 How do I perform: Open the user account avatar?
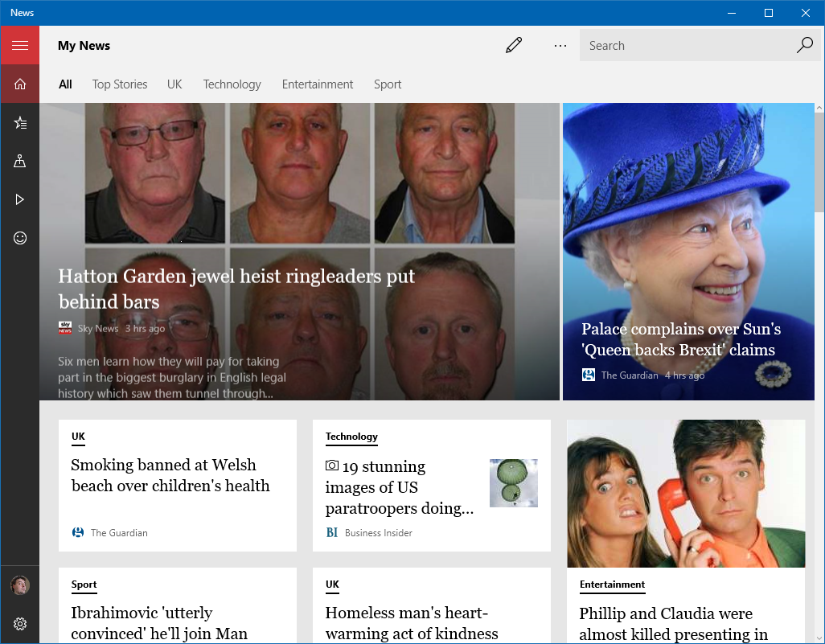(x=20, y=585)
